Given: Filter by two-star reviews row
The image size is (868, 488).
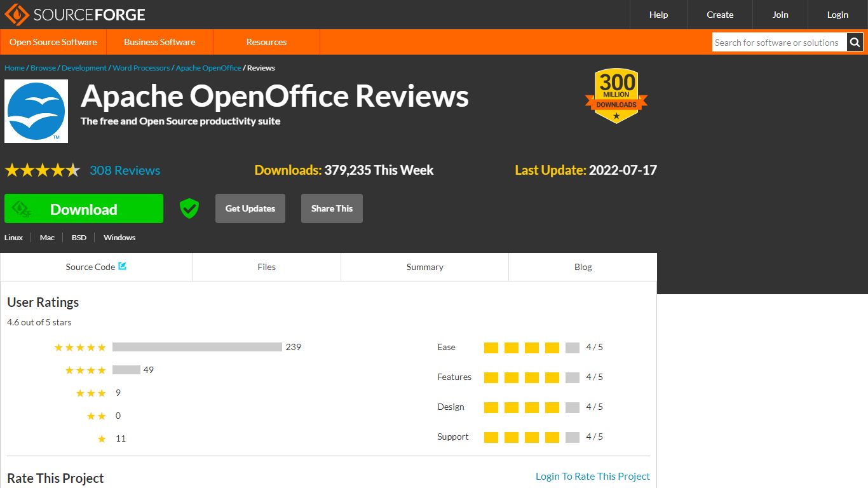Looking at the screenshot, I should [x=104, y=416].
